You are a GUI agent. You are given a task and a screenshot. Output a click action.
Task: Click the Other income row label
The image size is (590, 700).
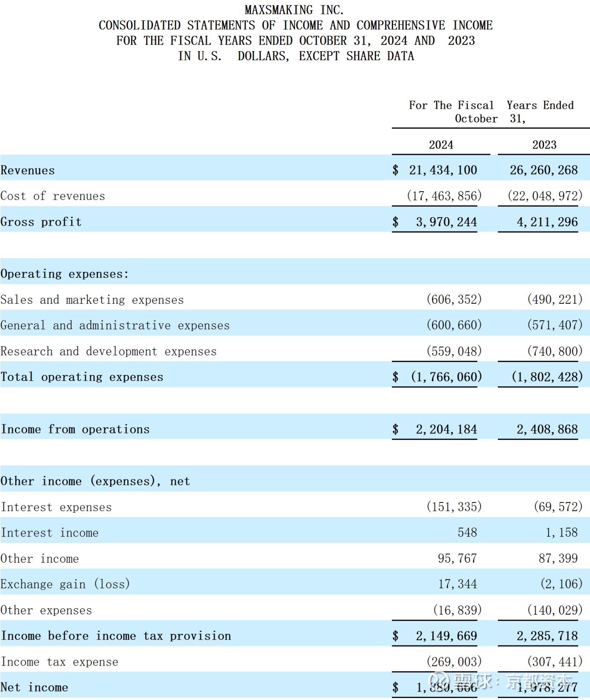point(40,559)
